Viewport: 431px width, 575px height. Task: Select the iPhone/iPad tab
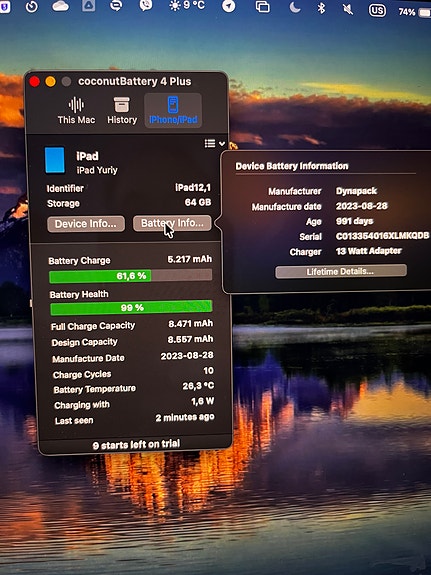pyautogui.click(x=173, y=110)
